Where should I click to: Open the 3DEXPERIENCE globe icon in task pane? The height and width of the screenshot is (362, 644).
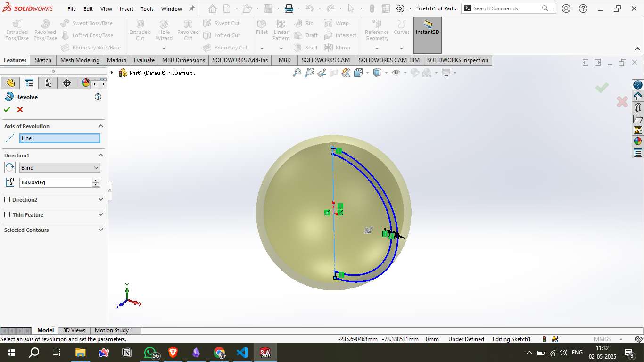pos(638,85)
